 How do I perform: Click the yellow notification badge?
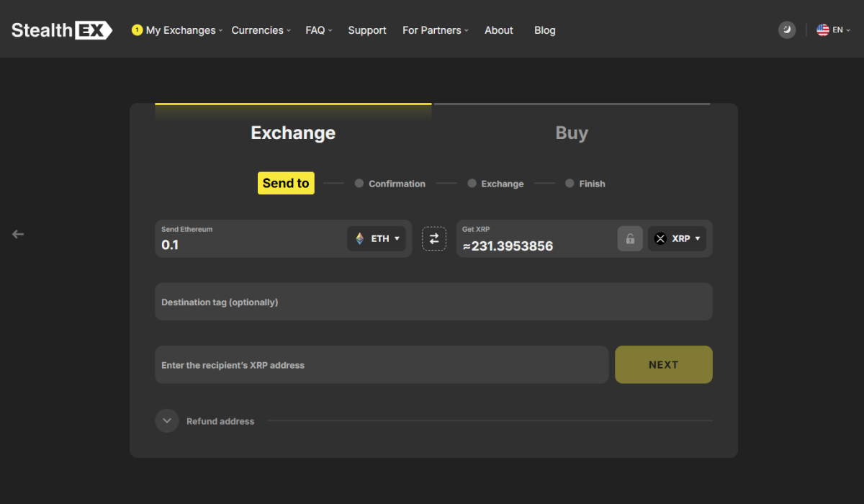coord(137,30)
